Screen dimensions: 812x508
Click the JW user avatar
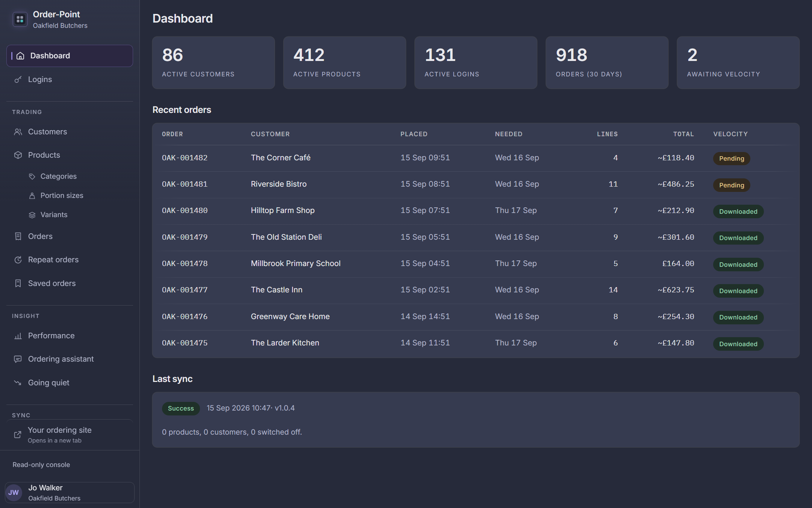pos(14,493)
